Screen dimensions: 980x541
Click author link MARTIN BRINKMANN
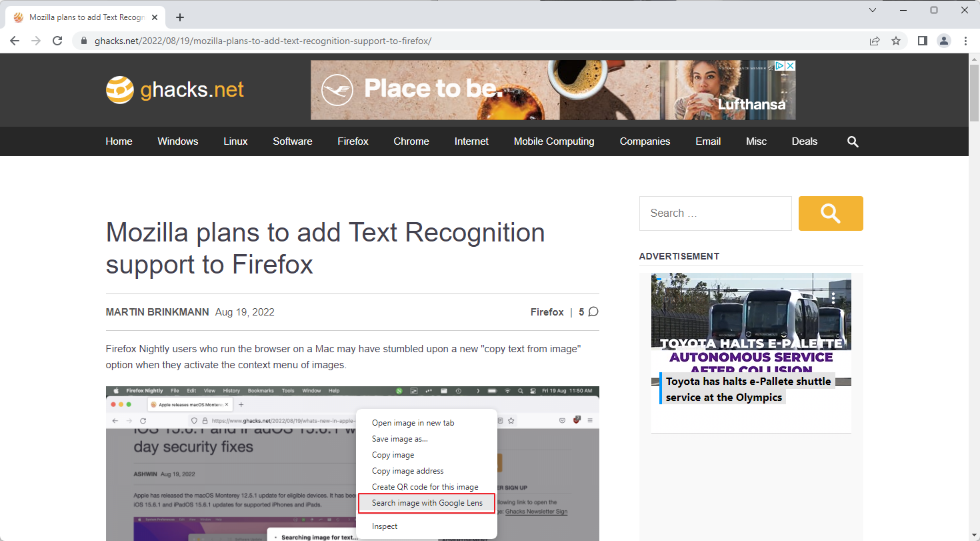coord(157,312)
